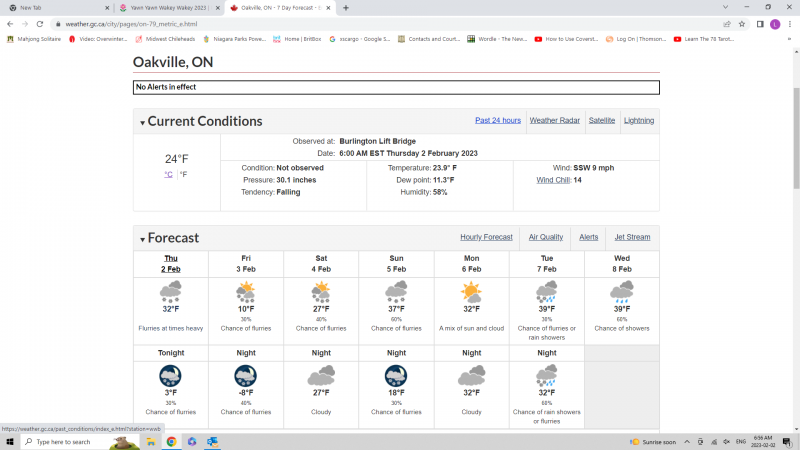
Task: Click Thursday's flurries weather icon
Action: click(x=171, y=292)
